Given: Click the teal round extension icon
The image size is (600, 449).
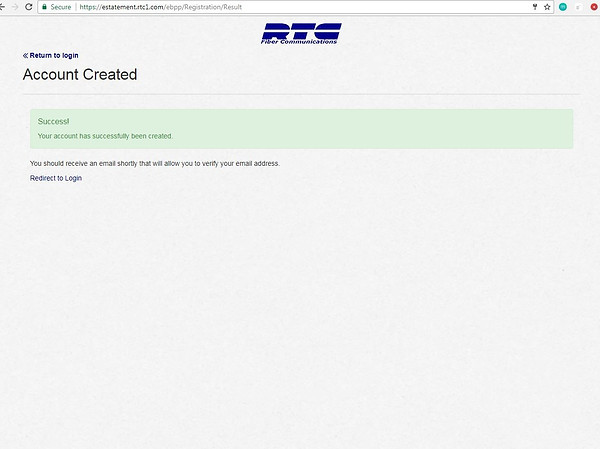Looking at the screenshot, I should (x=563, y=7).
